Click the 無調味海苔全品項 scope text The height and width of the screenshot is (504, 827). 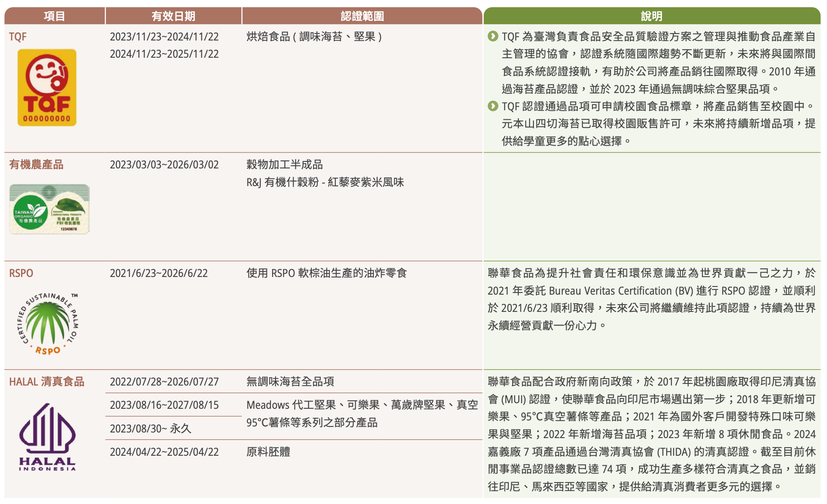[x=290, y=382]
